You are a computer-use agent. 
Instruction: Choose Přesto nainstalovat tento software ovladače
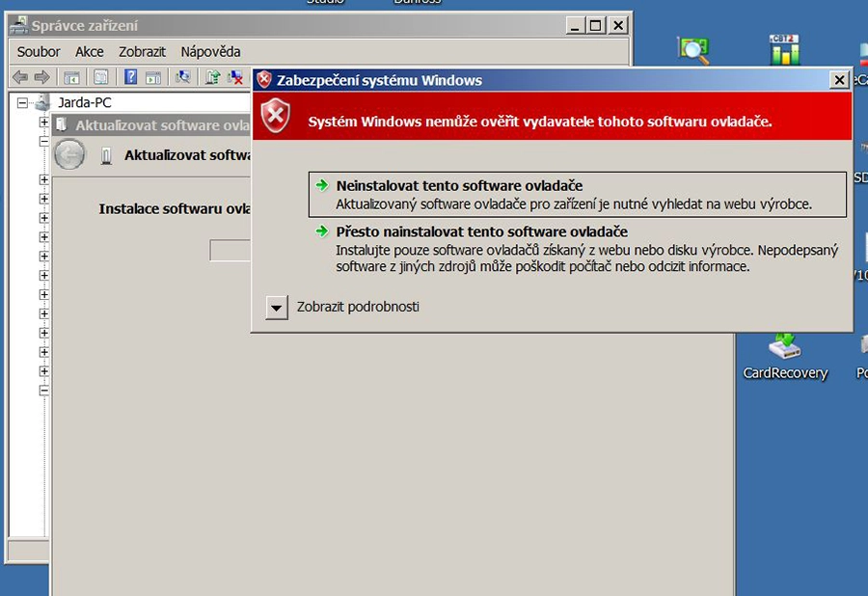pyautogui.click(x=578, y=249)
